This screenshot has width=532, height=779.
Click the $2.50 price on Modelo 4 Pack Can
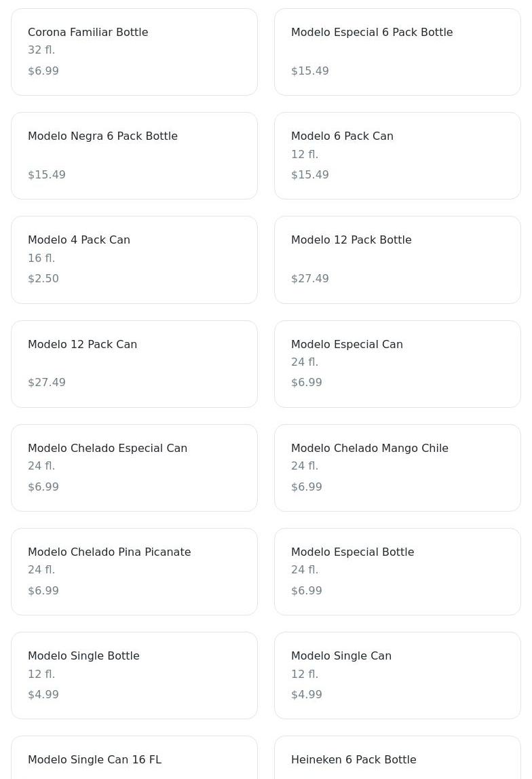(43, 278)
